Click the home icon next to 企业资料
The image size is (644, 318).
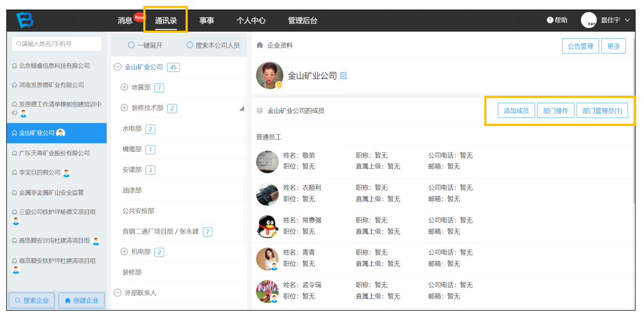260,46
